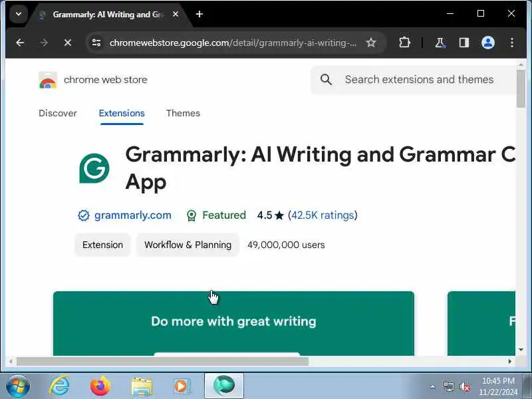The width and height of the screenshot is (532, 399).
Task: Click the Grammarly extension title heading
Action: 320,168
